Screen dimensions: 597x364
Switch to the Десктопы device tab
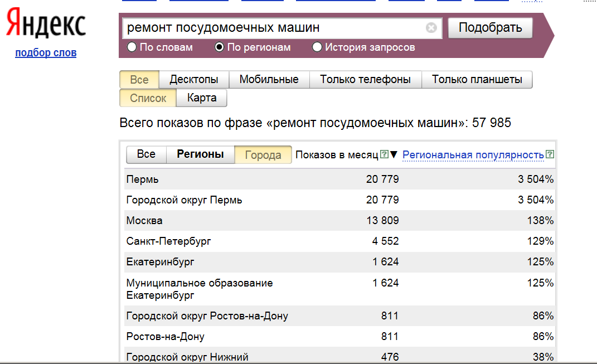tap(193, 80)
